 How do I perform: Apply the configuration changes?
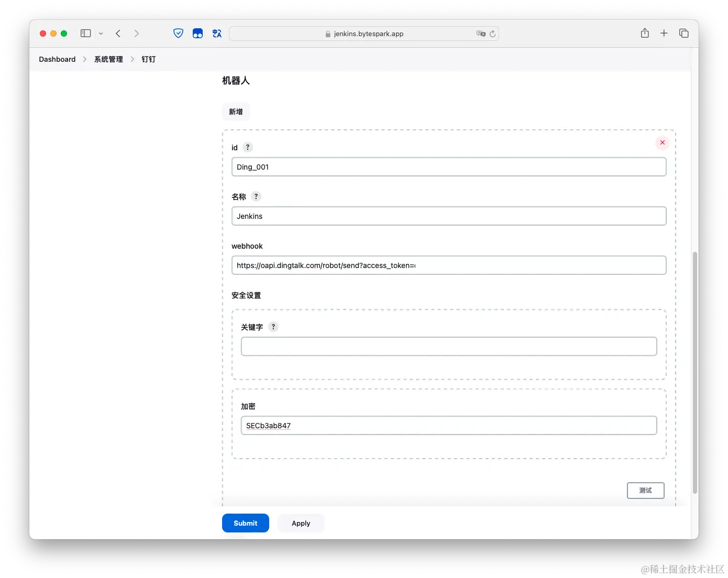tap(301, 523)
